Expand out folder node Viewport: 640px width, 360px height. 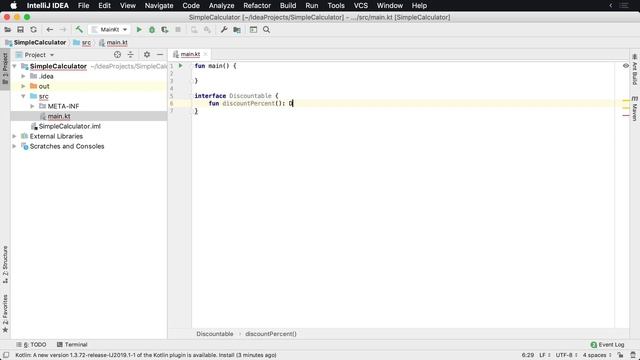[x=23, y=86]
